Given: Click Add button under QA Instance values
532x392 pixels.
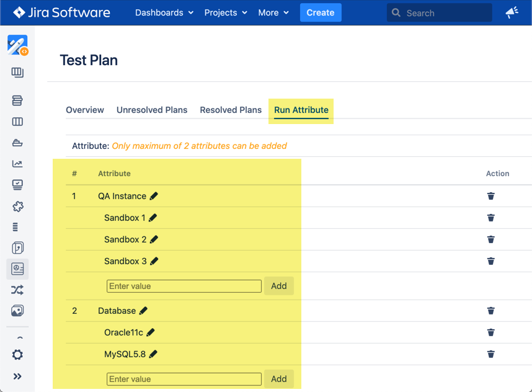Looking at the screenshot, I should pos(279,286).
